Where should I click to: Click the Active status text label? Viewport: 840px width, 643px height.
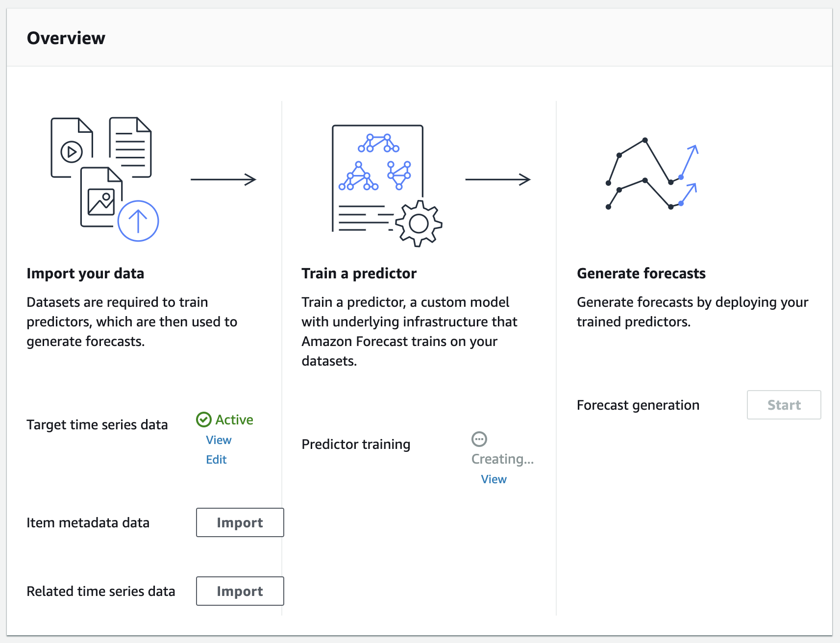(x=234, y=420)
